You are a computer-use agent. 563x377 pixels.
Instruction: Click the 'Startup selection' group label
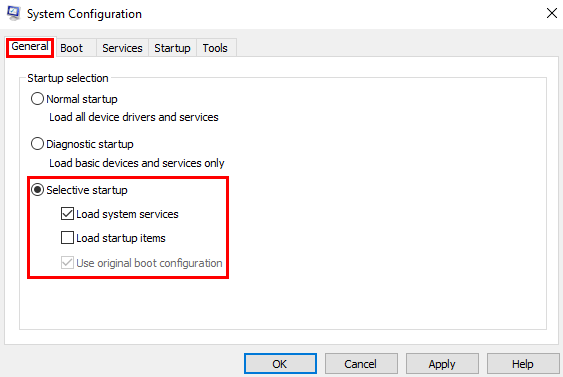68,78
